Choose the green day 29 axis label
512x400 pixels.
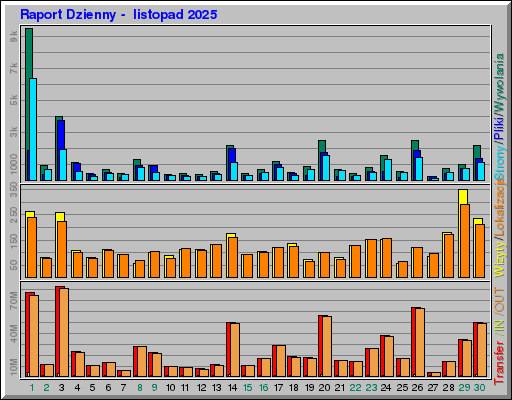tap(464, 388)
